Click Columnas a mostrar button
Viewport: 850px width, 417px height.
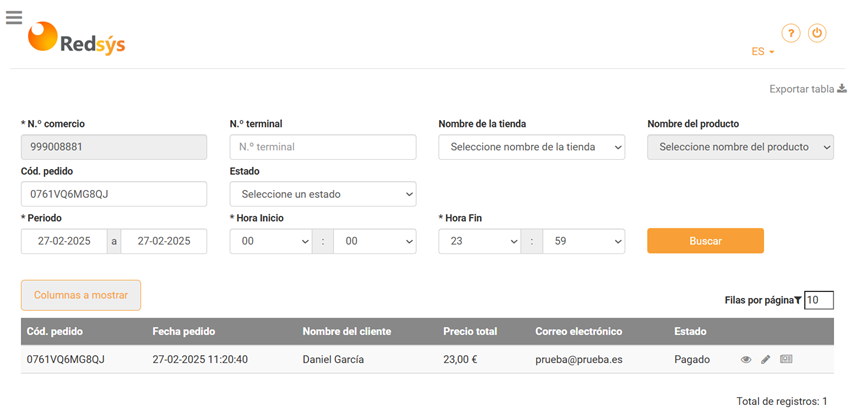tap(81, 295)
